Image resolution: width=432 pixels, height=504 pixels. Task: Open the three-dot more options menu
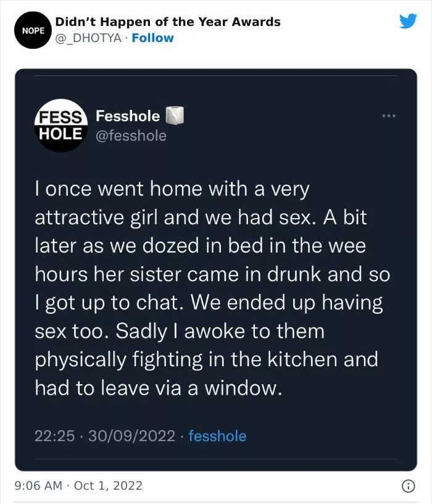click(x=388, y=116)
